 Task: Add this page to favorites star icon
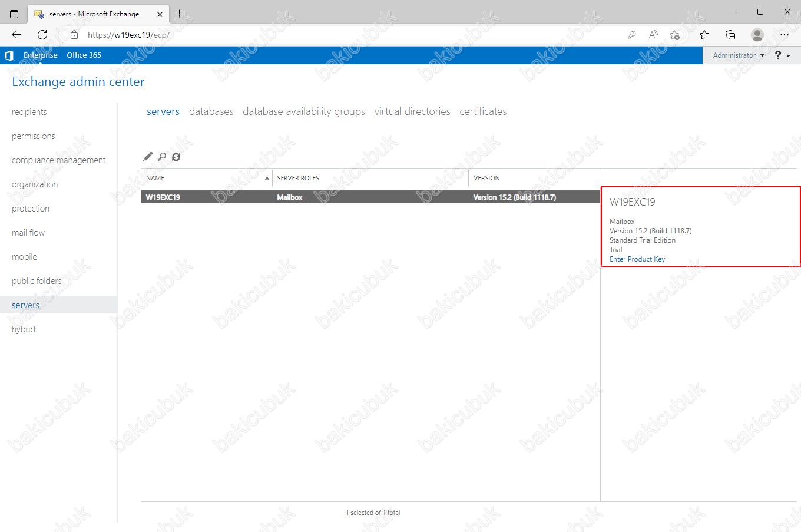[x=675, y=35]
